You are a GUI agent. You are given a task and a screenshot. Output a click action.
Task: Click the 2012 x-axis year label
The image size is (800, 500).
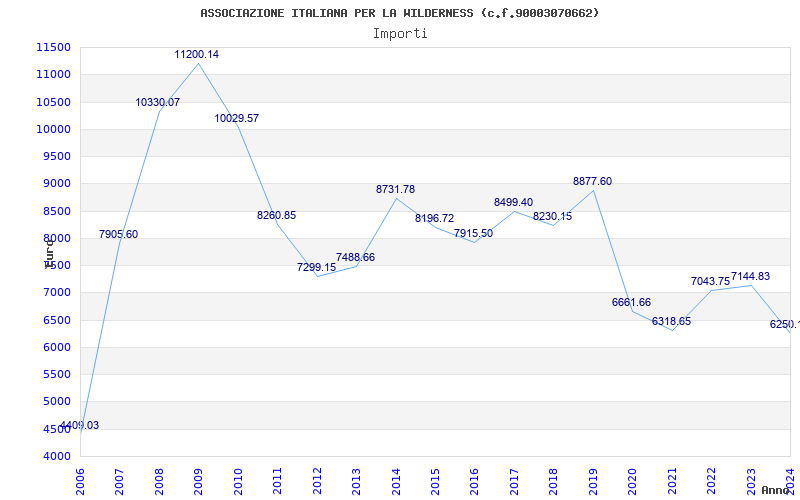[x=317, y=482]
